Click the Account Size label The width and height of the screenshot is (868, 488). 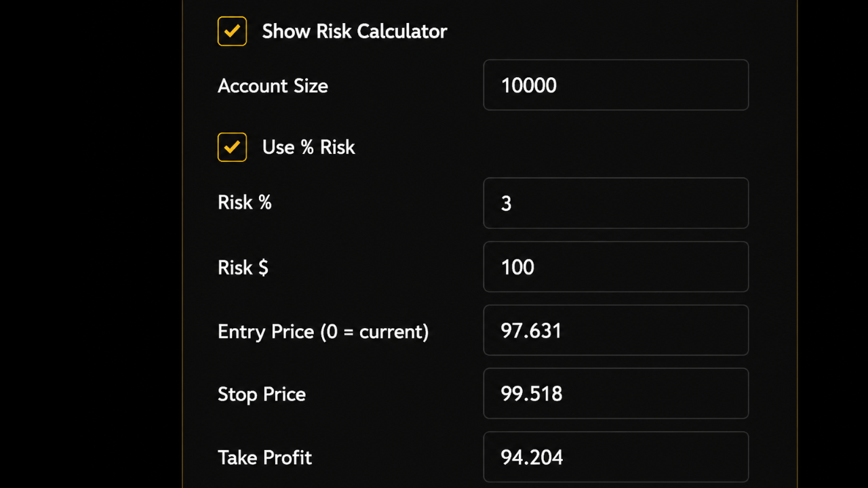[x=273, y=86]
